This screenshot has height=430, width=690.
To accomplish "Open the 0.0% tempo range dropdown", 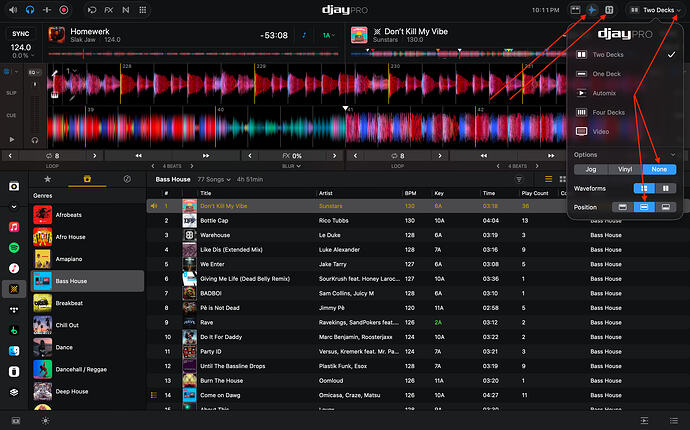I will (23, 55).
